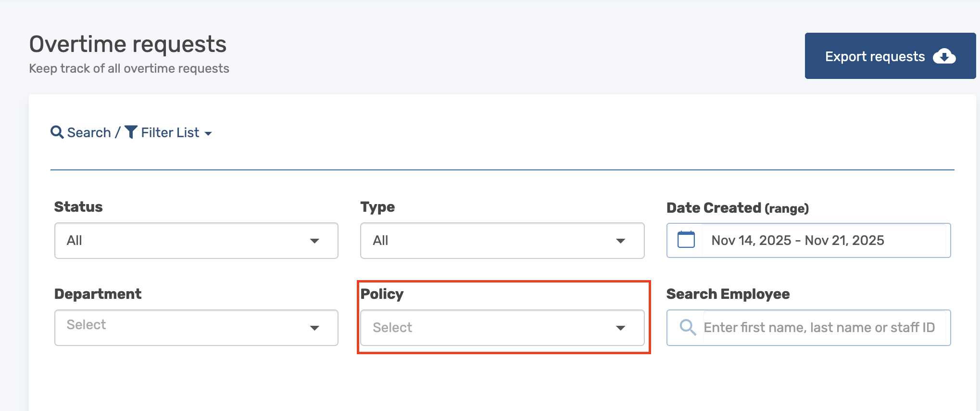Open the Type dropdown
Screen dimensions: 980x411
click(502, 241)
